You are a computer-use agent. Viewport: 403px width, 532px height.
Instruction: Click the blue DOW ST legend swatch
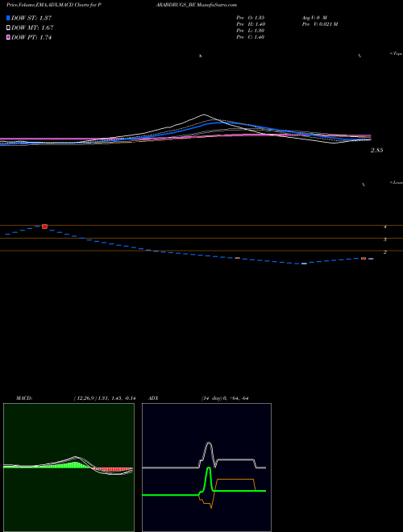(8, 18)
